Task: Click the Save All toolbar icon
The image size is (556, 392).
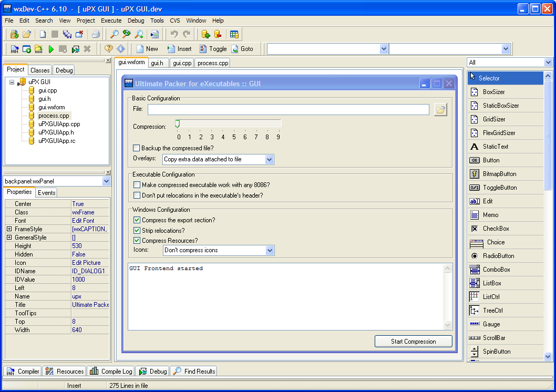Action: click(x=67, y=34)
